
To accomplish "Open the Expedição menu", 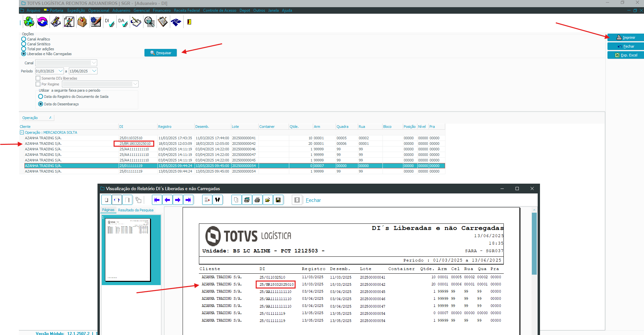I will (x=76, y=10).
